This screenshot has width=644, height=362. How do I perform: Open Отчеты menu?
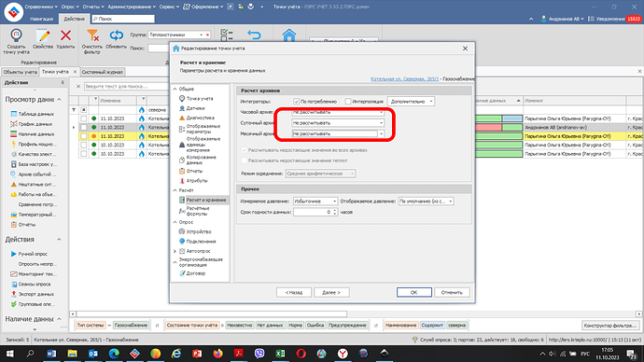click(93, 7)
